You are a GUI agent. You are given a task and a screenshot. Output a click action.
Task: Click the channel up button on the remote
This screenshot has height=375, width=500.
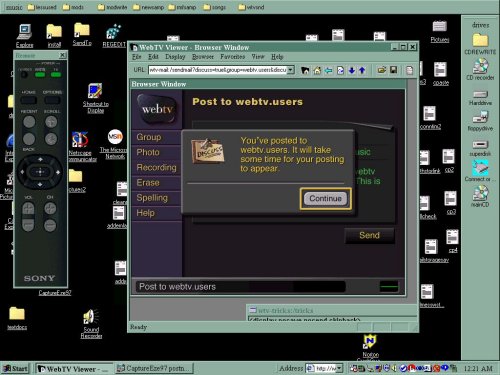click(50, 209)
